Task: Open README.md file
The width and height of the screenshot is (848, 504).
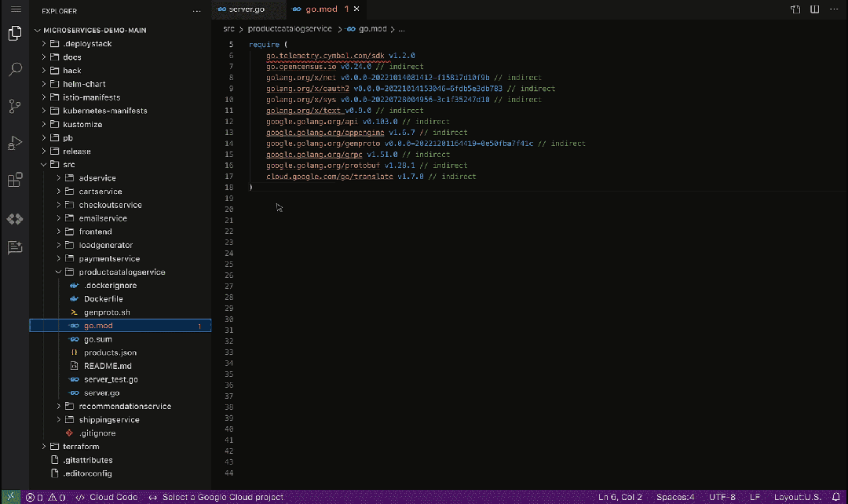Action: (x=108, y=366)
